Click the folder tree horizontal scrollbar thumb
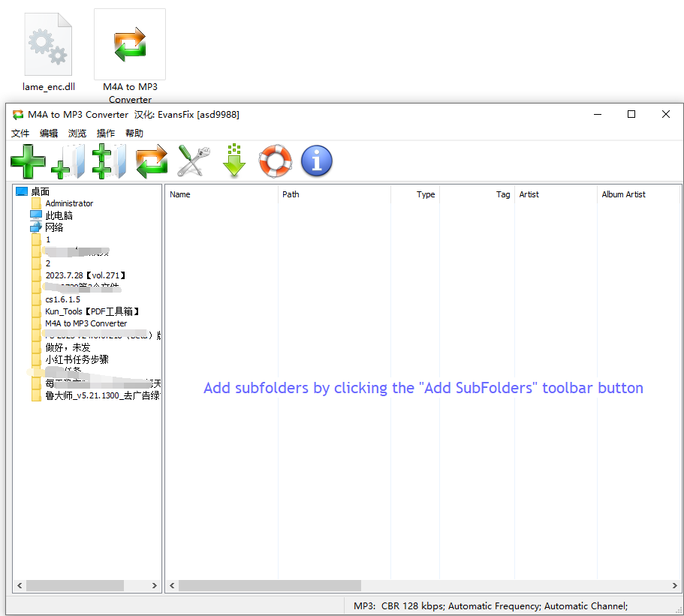The image size is (684, 616). 75,585
